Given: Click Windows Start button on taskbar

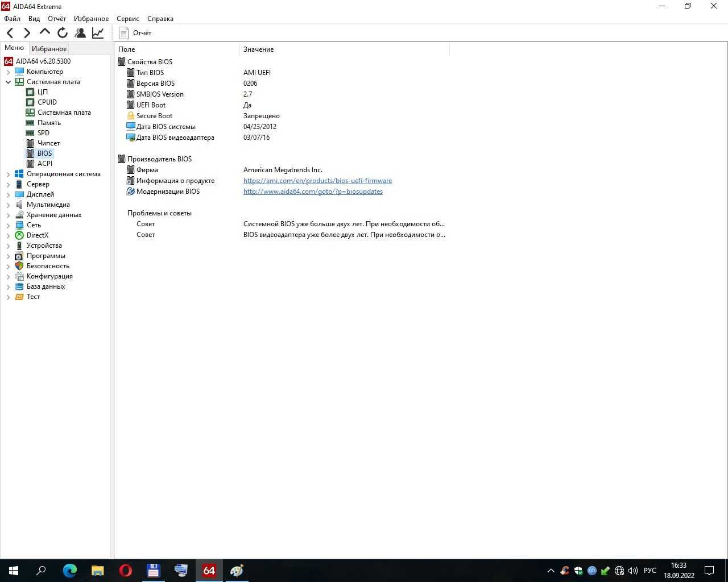Looking at the screenshot, I should tap(14, 571).
